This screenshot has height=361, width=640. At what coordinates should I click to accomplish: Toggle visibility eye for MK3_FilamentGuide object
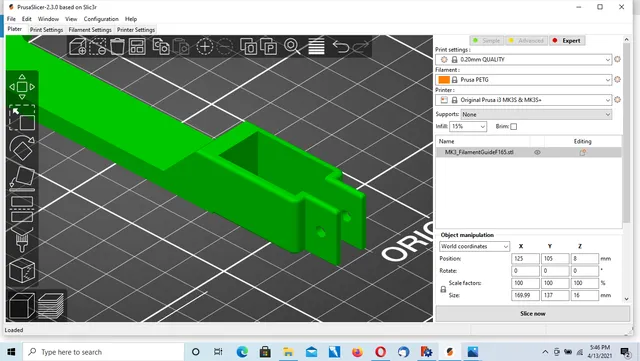coord(537,152)
